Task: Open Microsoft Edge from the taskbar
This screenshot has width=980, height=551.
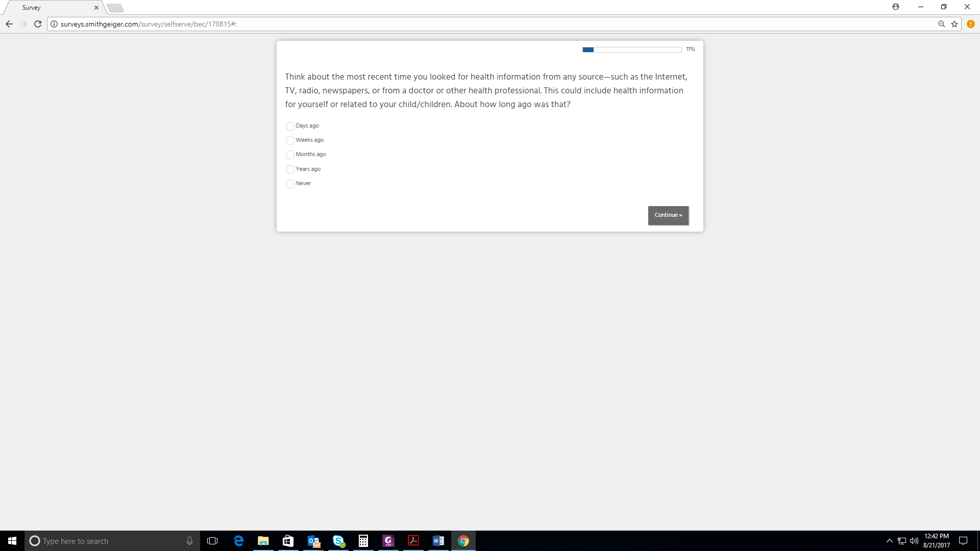Action: 238,541
